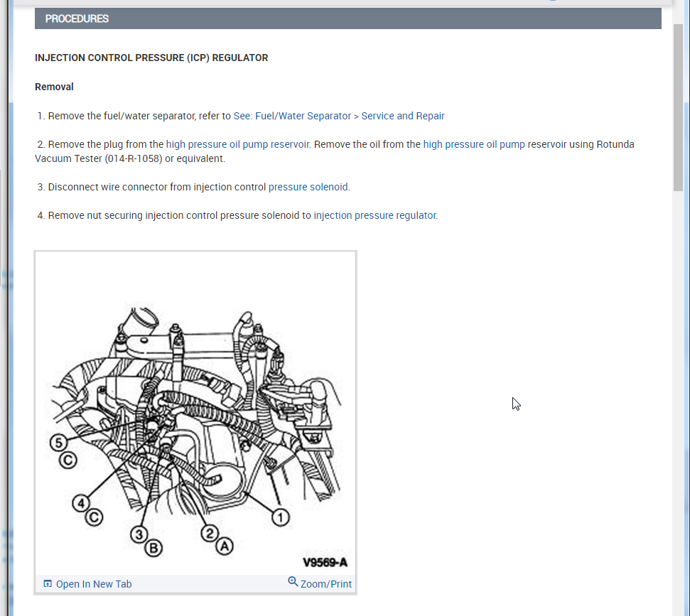Image resolution: width=690 pixels, height=616 pixels.
Task: Click callout number 2 in the diagram
Action: tap(210, 534)
